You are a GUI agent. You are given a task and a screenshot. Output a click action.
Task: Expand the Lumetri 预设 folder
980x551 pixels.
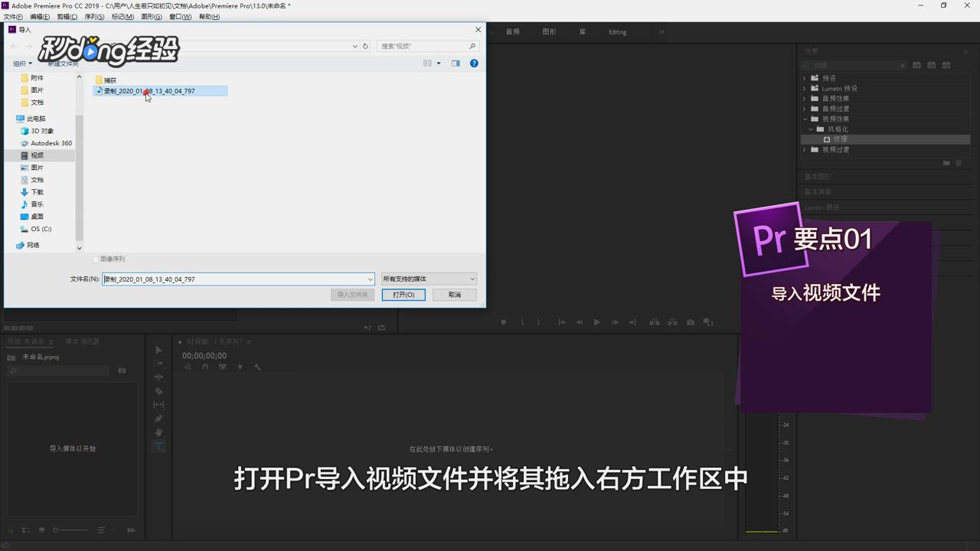pyautogui.click(x=805, y=88)
